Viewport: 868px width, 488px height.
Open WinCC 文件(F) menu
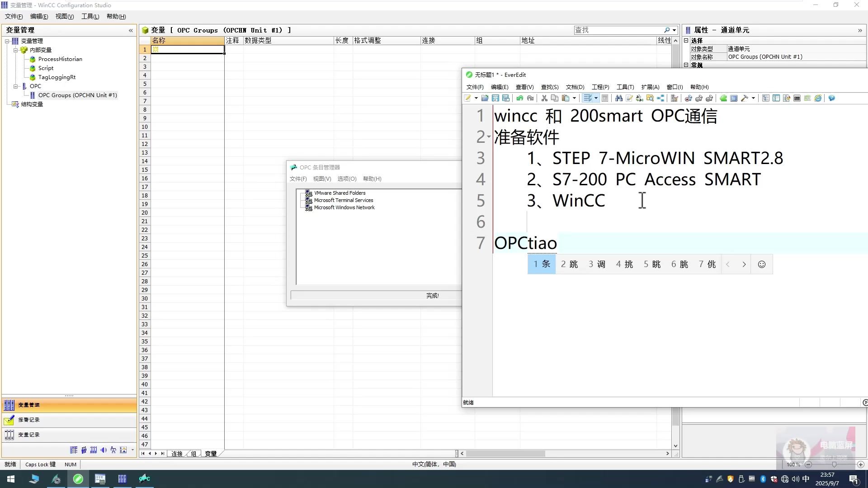(14, 16)
